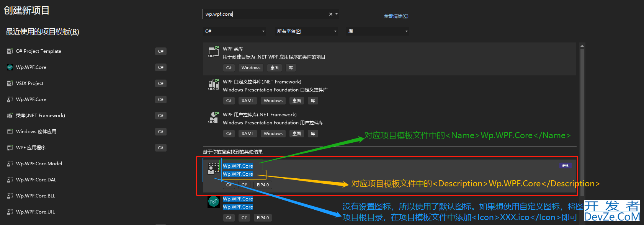The width and height of the screenshot is (644, 225).
Task: Open the C# language filter dropdown
Action: (x=234, y=31)
